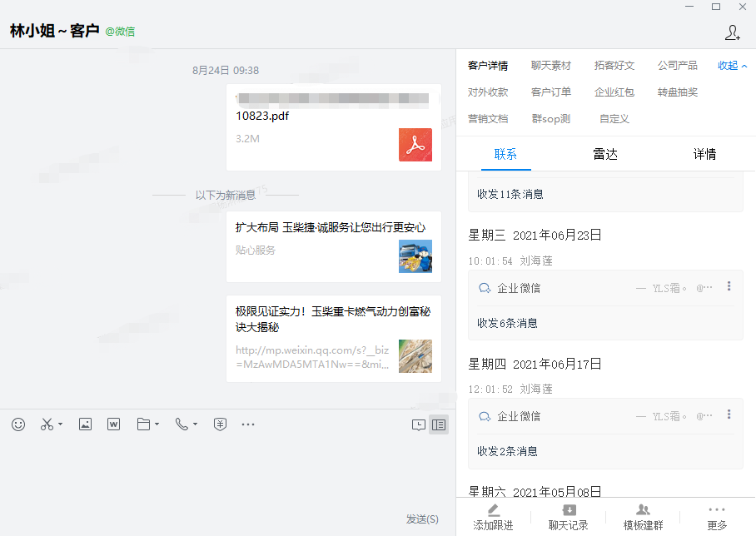This screenshot has width=756, height=536.
Task: Click the 发送(S) send button
Action: click(422, 519)
